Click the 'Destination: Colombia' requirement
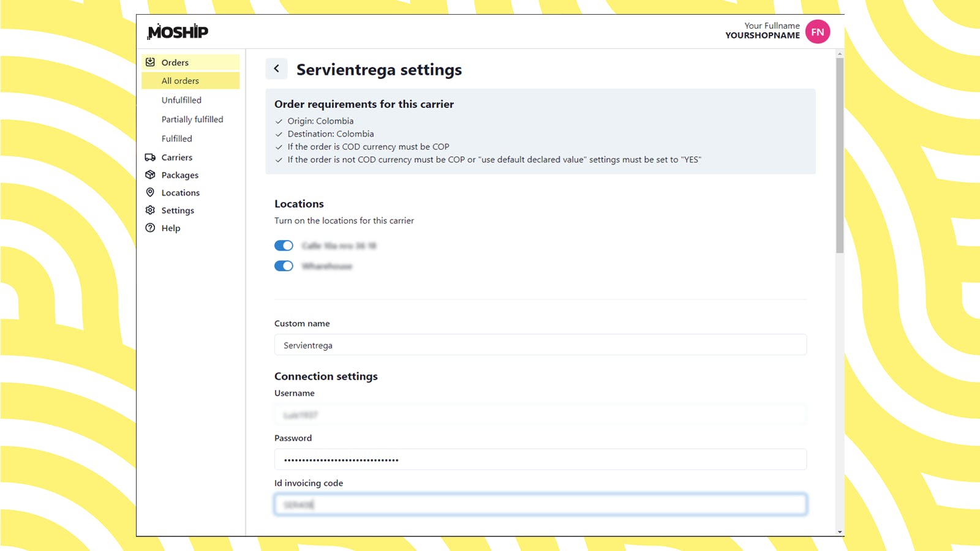 tap(331, 133)
